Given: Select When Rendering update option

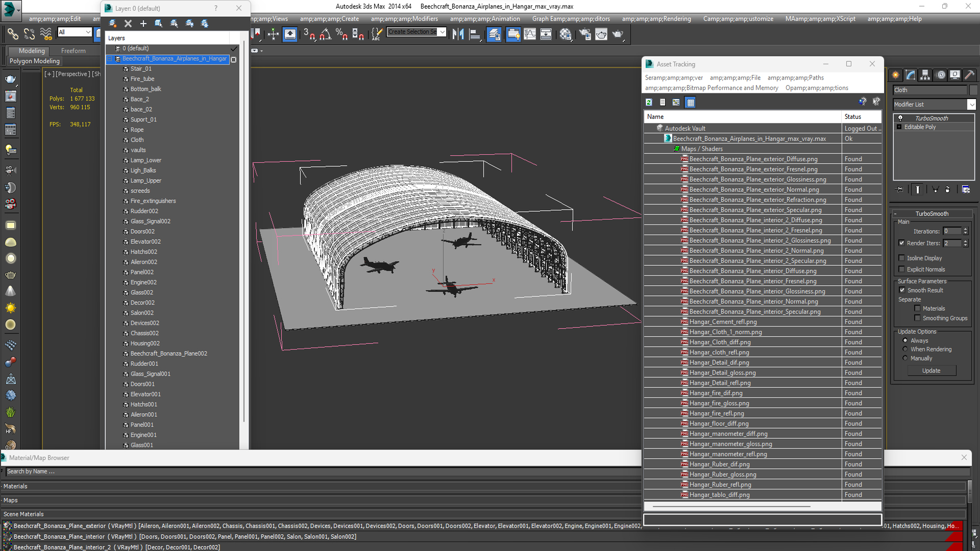Looking at the screenshot, I should 905,349.
